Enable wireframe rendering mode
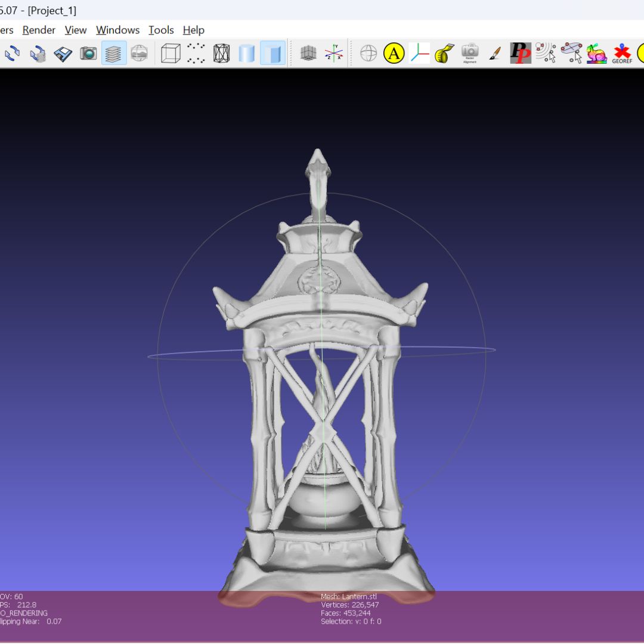 pos(221,52)
